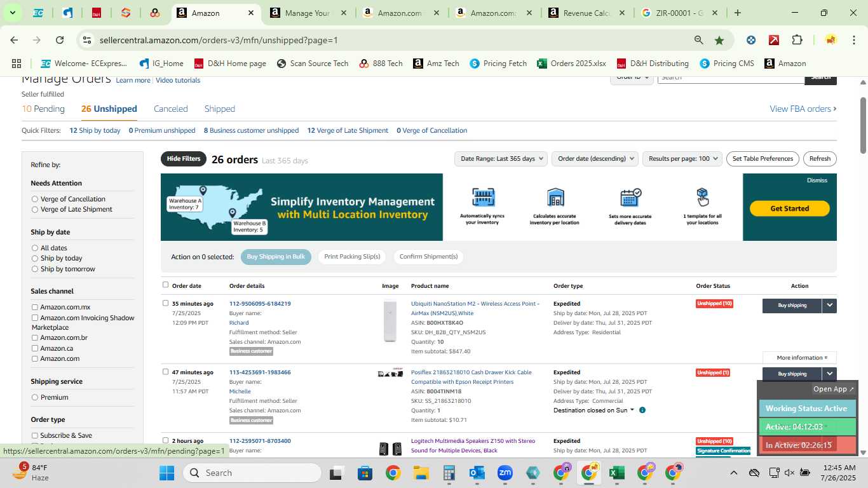This screenshot has height=488, width=868.
Task: Expand the Buy shipping arrow for order 112-9506095-6184219
Action: (x=829, y=306)
